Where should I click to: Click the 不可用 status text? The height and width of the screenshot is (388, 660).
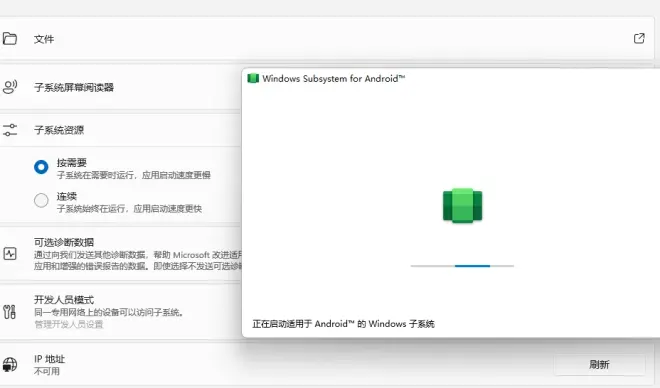(x=47, y=371)
